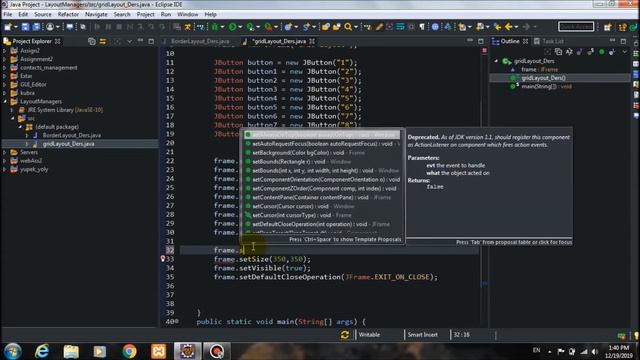Click the Open Perspective icon
This screenshot has height=360, width=640.
(x=607, y=27)
